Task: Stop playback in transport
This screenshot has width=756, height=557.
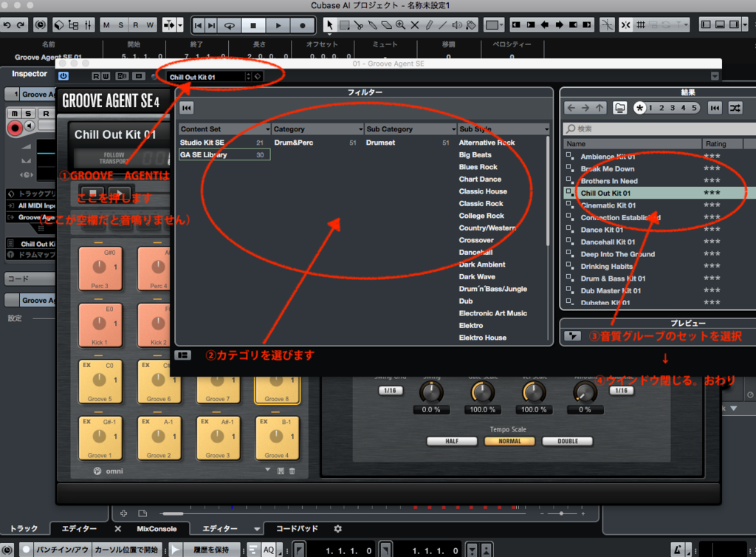Action: pyautogui.click(x=253, y=26)
